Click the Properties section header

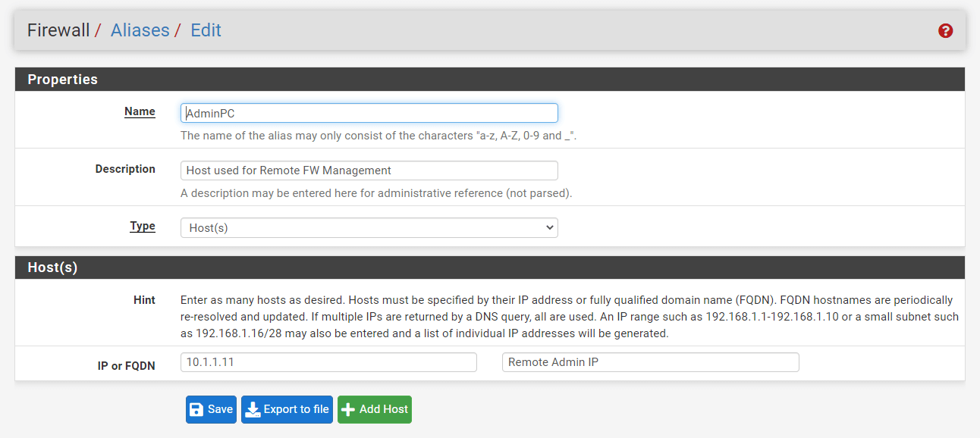point(490,80)
